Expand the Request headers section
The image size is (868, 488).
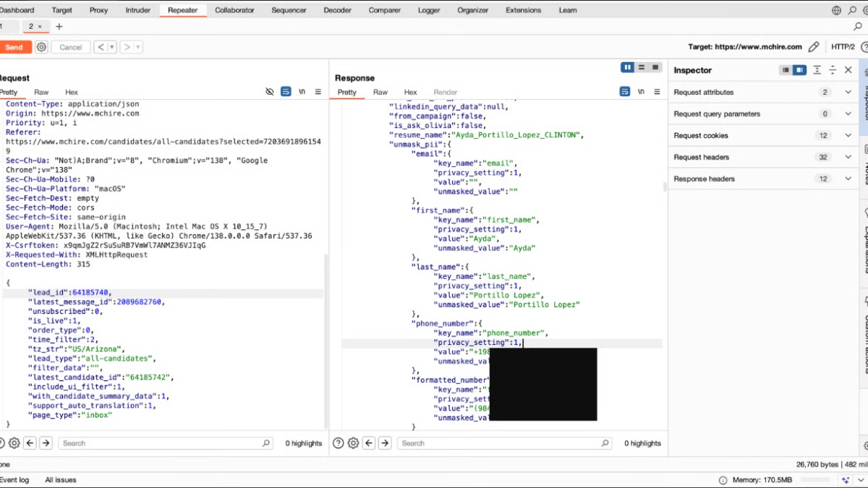[848, 157]
